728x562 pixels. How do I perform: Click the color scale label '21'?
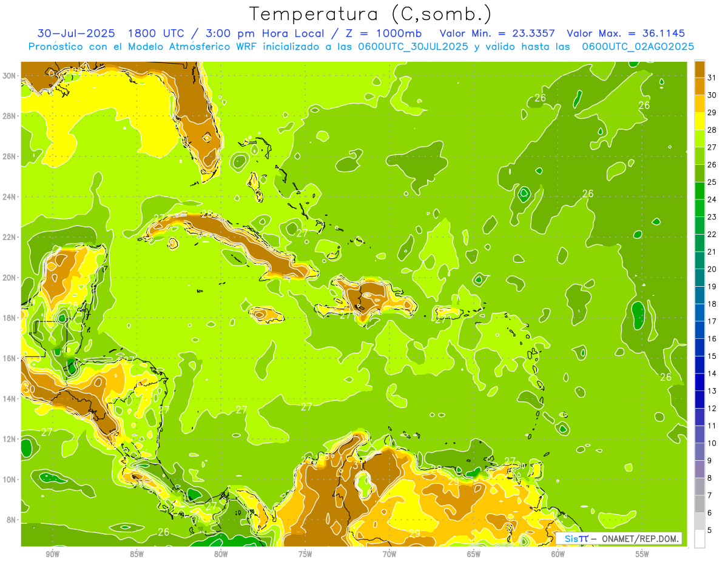tap(712, 252)
